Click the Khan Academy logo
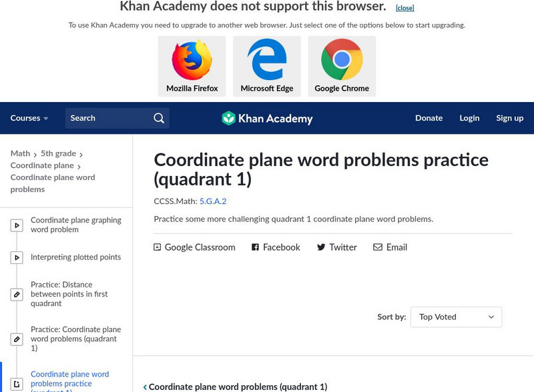The height and width of the screenshot is (392, 534). coord(267,119)
